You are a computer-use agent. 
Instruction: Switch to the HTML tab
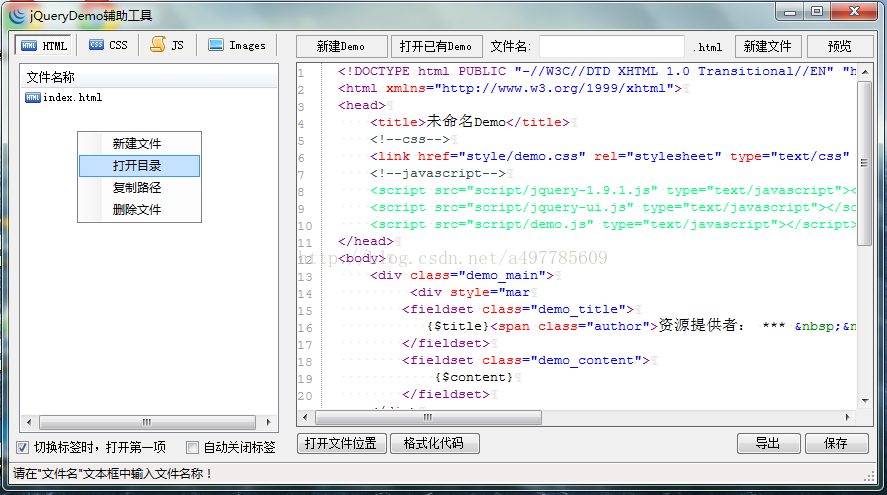click(44, 45)
